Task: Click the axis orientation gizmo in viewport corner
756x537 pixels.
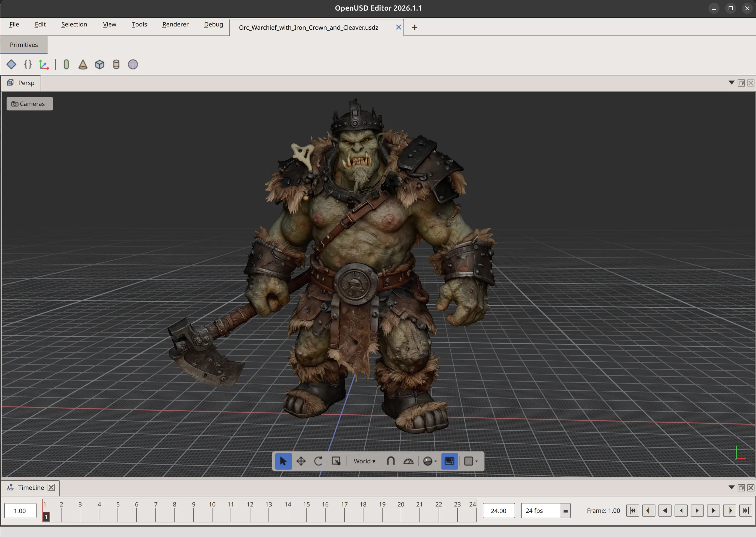Action: [x=740, y=454]
